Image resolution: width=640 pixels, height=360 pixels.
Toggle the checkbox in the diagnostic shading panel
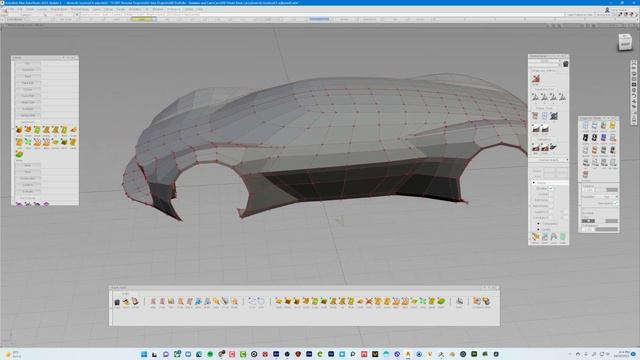pos(616,203)
